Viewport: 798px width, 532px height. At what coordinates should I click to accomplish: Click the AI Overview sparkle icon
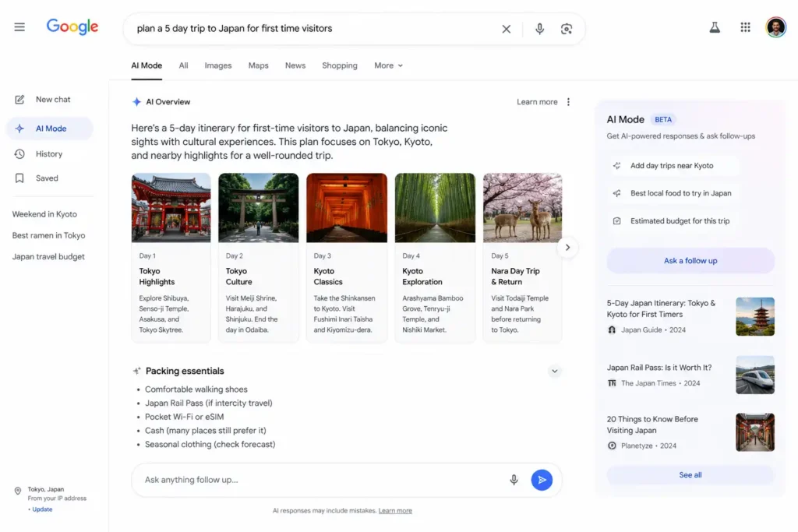[x=136, y=102]
